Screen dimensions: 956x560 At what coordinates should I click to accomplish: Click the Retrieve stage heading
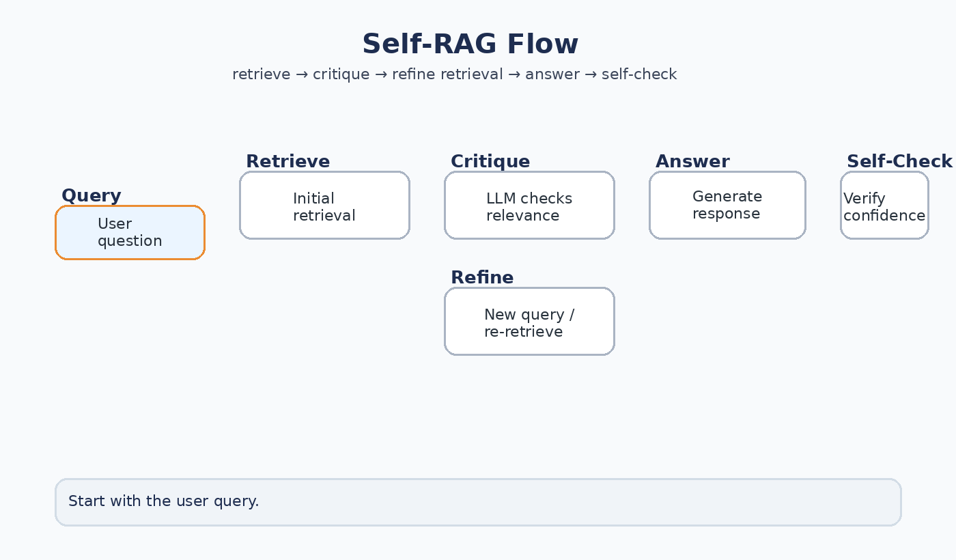[287, 161]
